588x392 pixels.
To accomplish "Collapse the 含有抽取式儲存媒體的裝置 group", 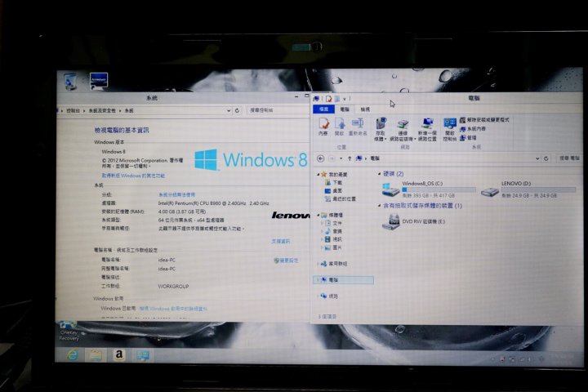I will pos(379,206).
